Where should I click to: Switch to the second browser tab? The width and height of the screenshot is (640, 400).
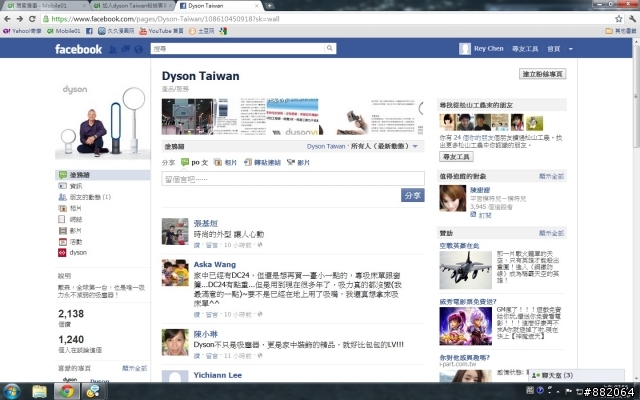132,6
